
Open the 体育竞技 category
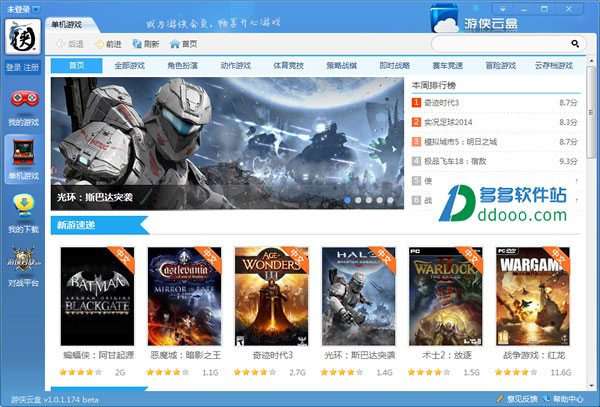click(x=289, y=65)
